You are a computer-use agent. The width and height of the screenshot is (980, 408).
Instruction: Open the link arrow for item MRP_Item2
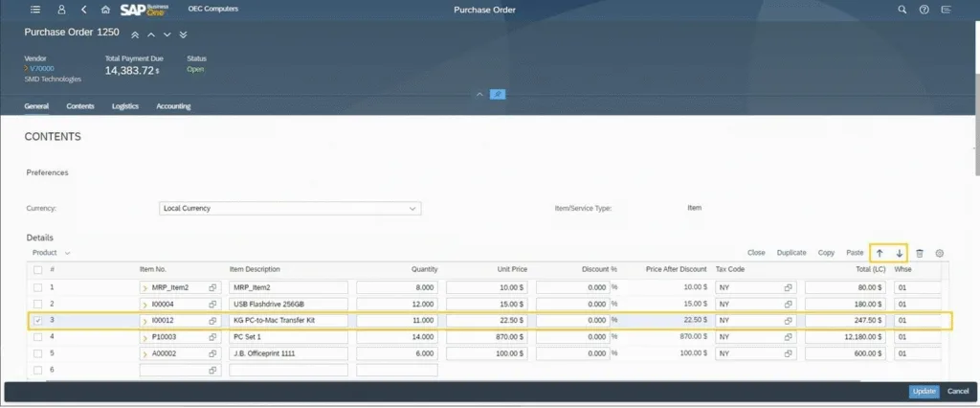(x=145, y=288)
